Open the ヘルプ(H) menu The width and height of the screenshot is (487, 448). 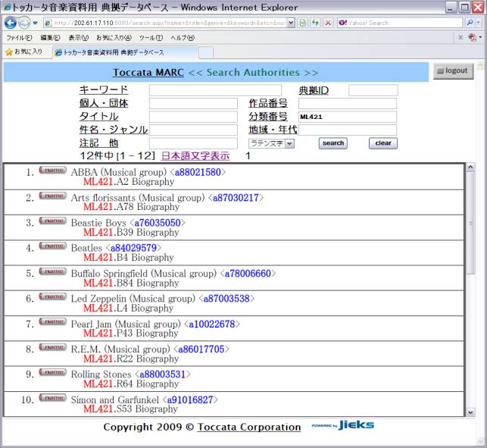coord(183,38)
